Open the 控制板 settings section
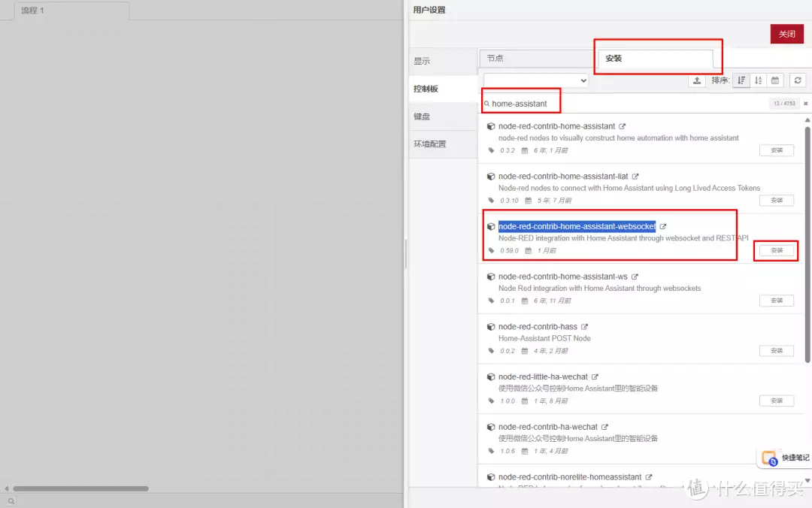The image size is (812, 508). 443,89
